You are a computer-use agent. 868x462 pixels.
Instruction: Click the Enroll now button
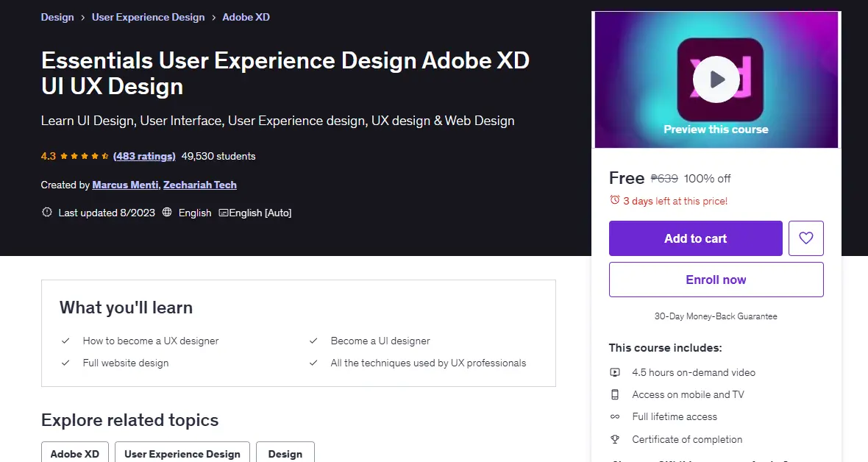pyautogui.click(x=716, y=280)
